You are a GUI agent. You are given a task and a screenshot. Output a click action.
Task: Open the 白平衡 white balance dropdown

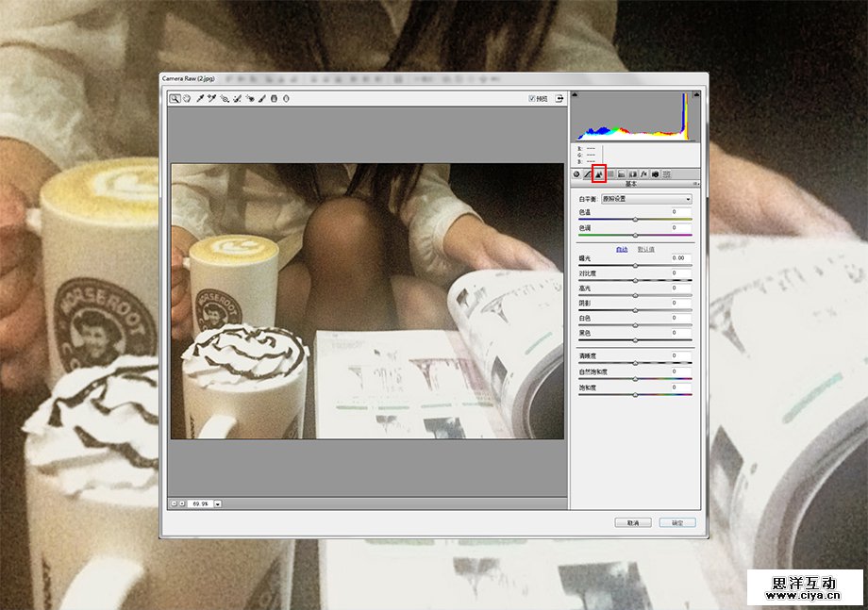(x=646, y=199)
